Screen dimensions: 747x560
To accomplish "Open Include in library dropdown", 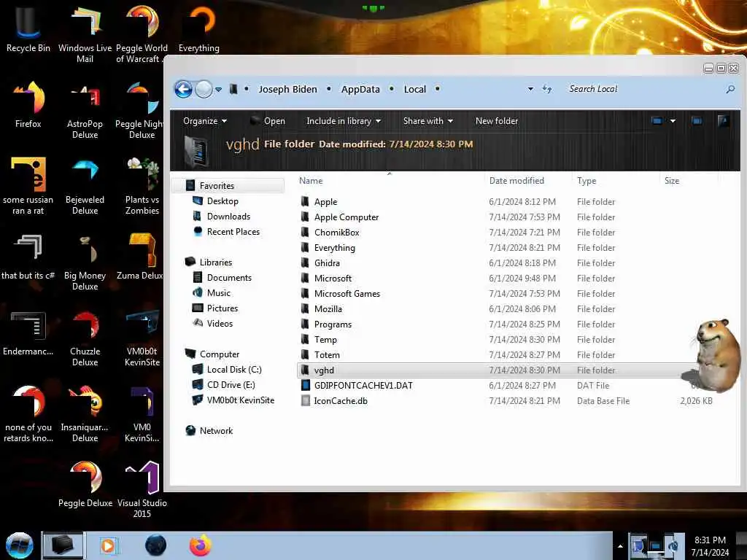I will 344,121.
